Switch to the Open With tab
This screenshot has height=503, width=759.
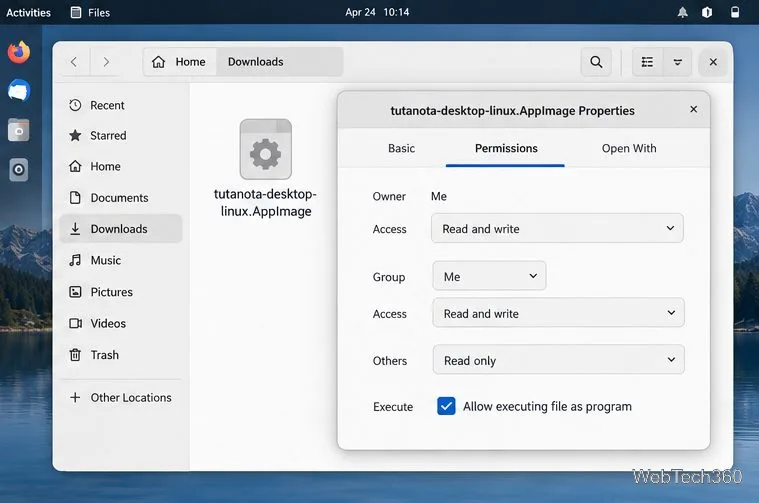tap(629, 148)
